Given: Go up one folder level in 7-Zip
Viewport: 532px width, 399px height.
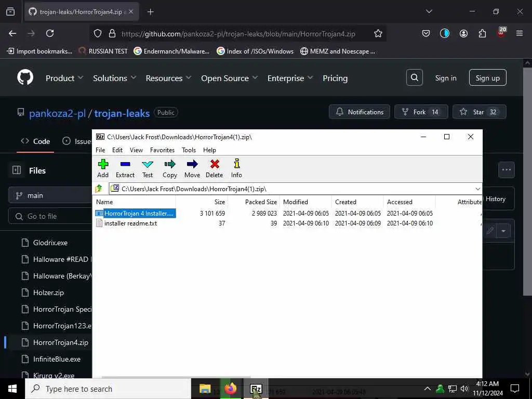Looking at the screenshot, I should coord(99,189).
